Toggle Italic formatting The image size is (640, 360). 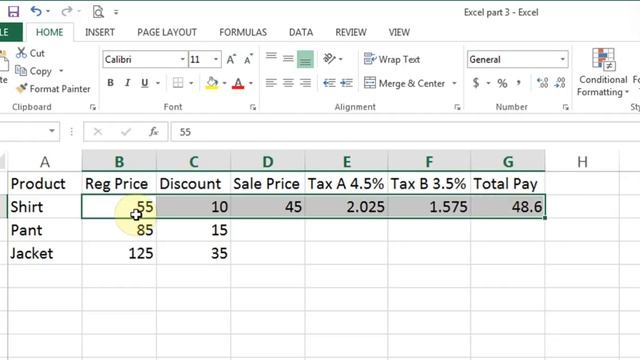coord(127,83)
